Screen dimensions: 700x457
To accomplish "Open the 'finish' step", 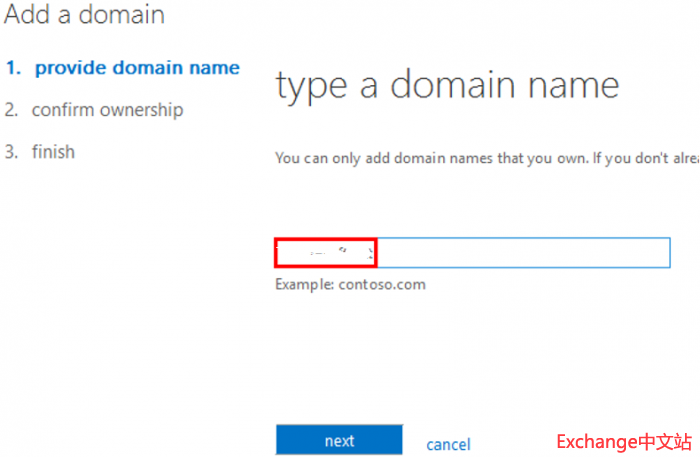I will coord(53,152).
